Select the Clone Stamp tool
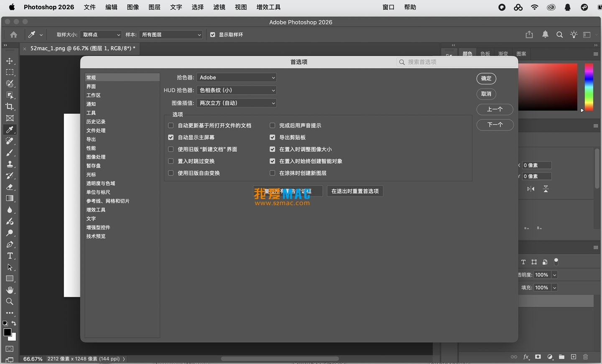602x364 pixels. (x=10, y=164)
